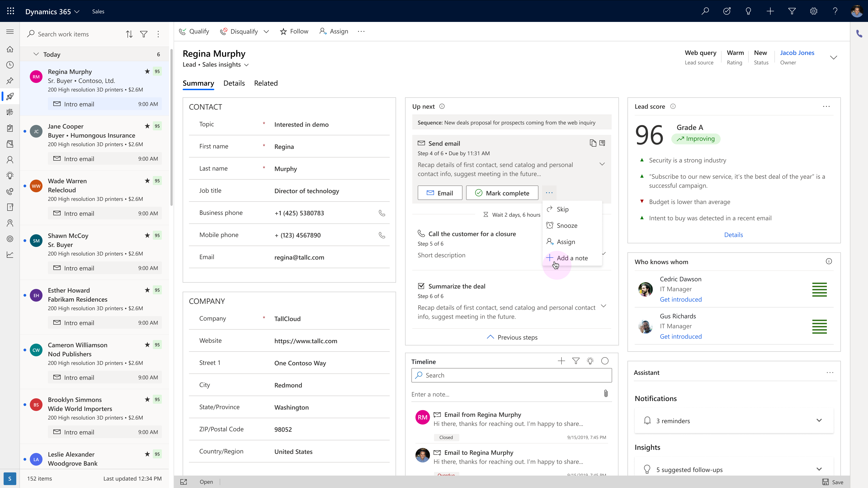The height and width of the screenshot is (488, 868).
Task: Open the help question mark
Action: [835, 11]
